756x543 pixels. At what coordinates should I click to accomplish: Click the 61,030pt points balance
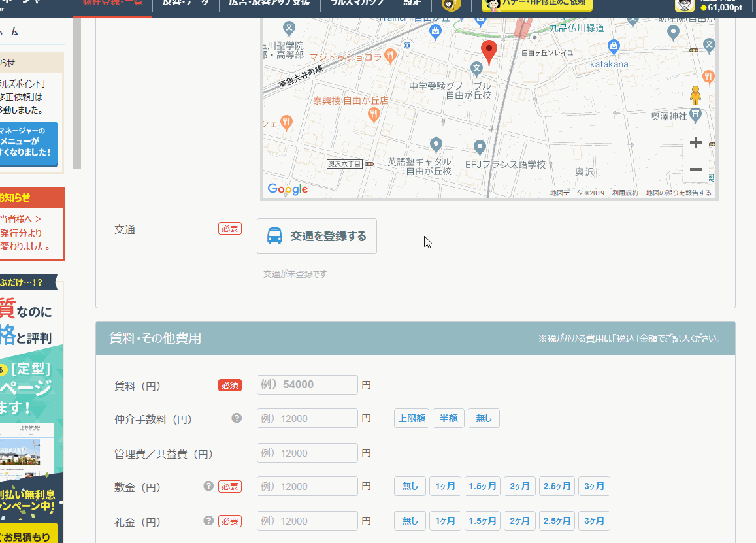[x=721, y=8]
